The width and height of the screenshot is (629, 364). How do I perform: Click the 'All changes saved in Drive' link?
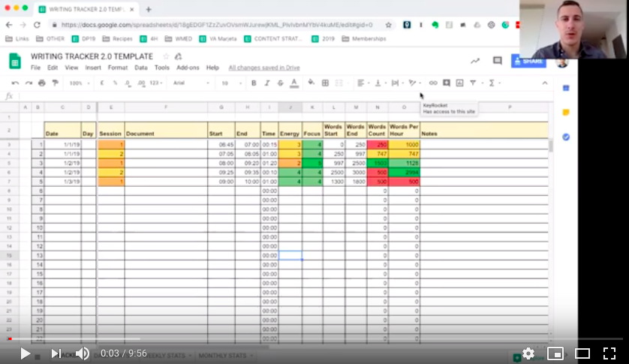(264, 68)
